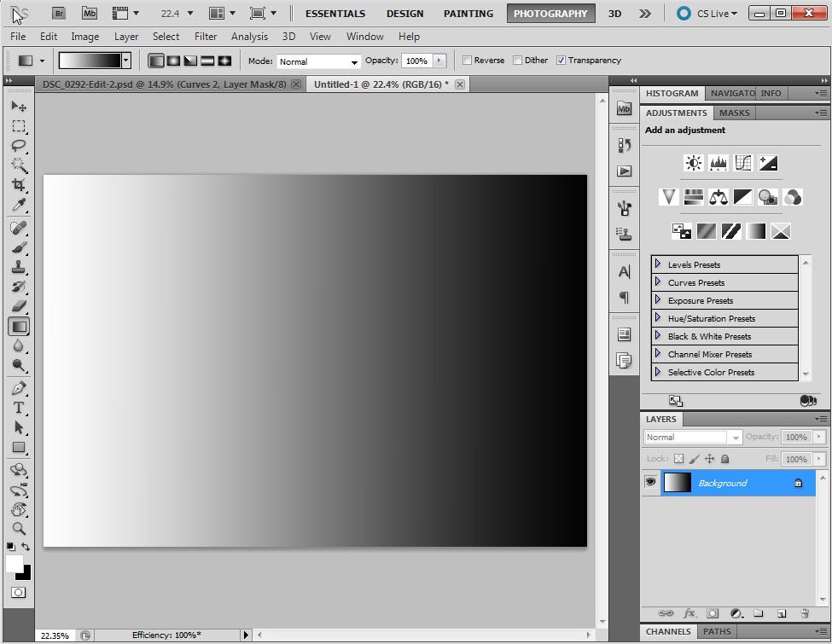Choose the Lasso tool
The height and width of the screenshot is (644, 832).
(19, 146)
